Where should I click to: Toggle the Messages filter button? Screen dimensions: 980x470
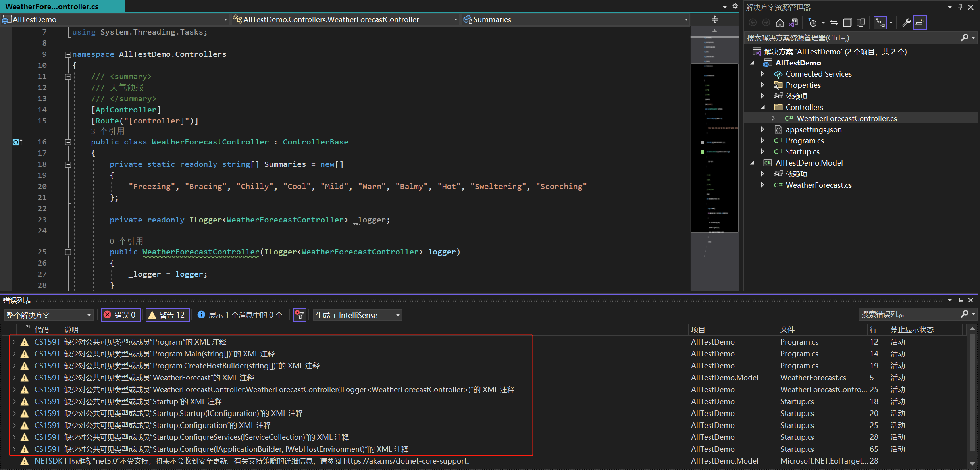pyautogui.click(x=240, y=315)
